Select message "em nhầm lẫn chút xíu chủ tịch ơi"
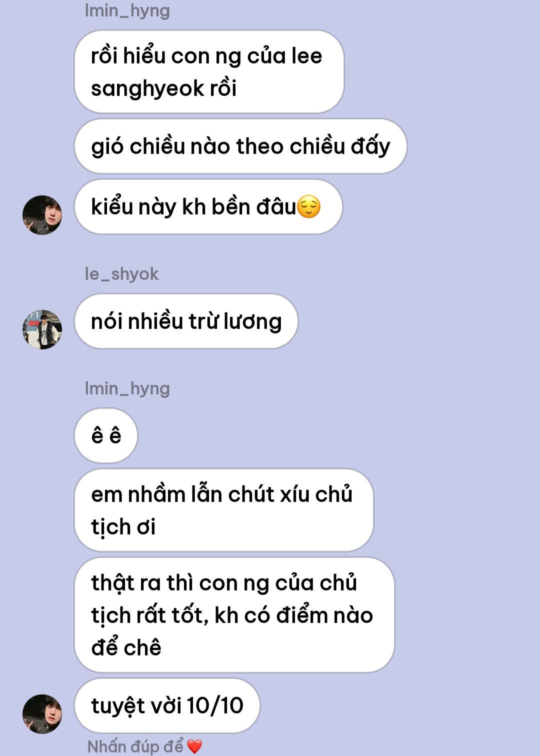Screen dimensions: 540x756 224,510
